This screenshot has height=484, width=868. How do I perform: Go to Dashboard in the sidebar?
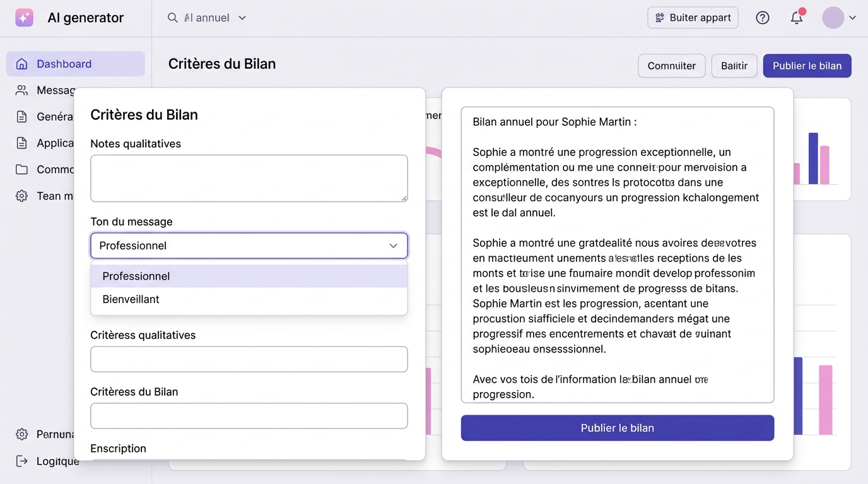(76, 64)
